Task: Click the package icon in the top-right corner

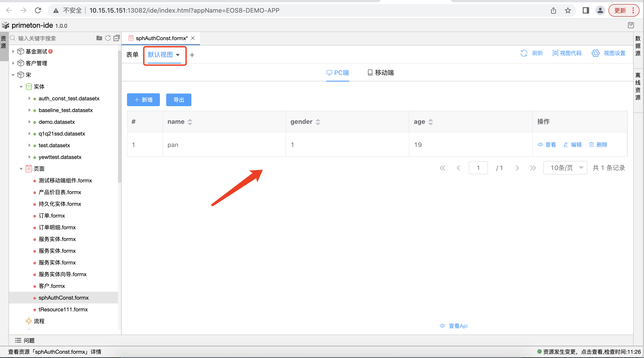Action: (631, 25)
